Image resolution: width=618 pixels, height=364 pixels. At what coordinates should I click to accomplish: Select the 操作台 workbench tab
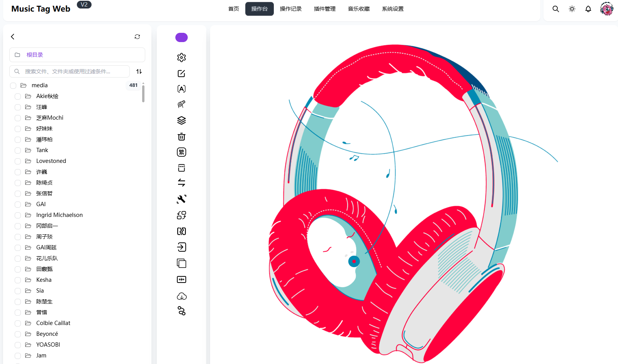pos(260,9)
